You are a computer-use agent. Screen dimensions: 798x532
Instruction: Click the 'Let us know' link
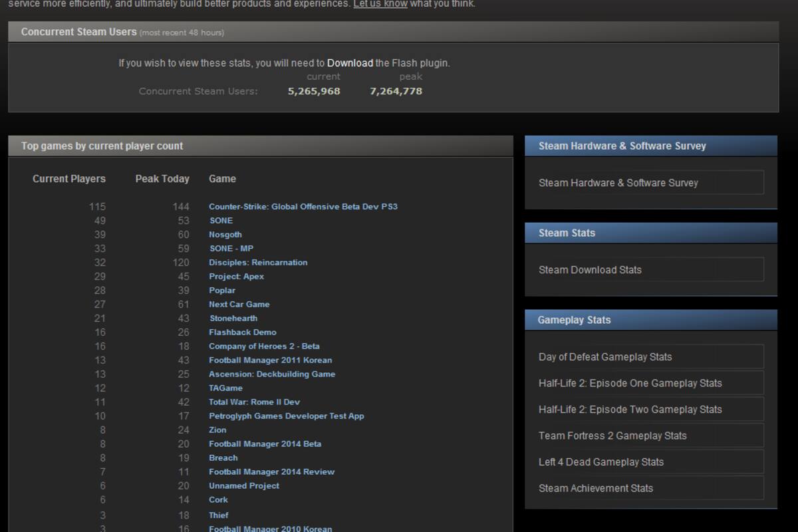click(380, 3)
